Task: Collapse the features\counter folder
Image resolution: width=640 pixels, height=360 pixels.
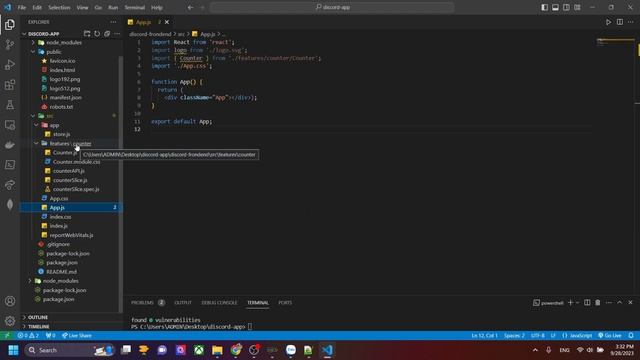Action: pyautogui.click(x=37, y=143)
